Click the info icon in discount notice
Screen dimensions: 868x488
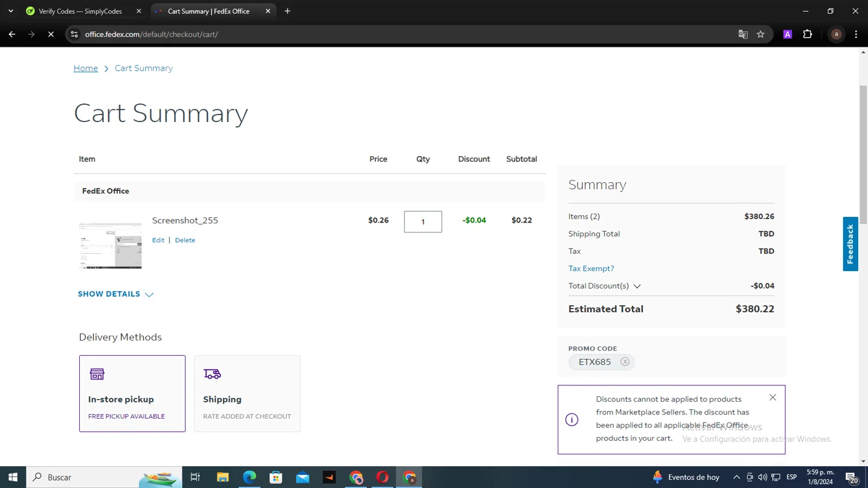(x=572, y=420)
